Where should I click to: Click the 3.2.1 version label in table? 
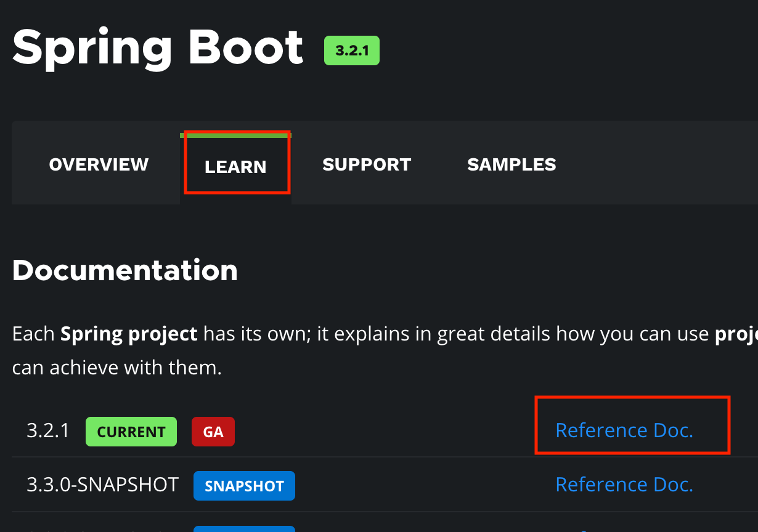pos(49,430)
